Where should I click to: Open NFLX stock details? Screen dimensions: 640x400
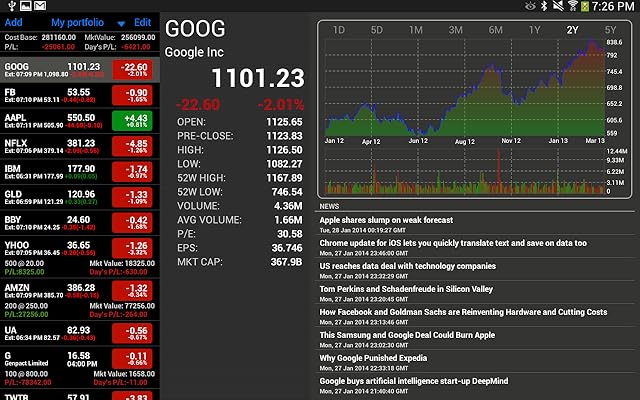80,147
